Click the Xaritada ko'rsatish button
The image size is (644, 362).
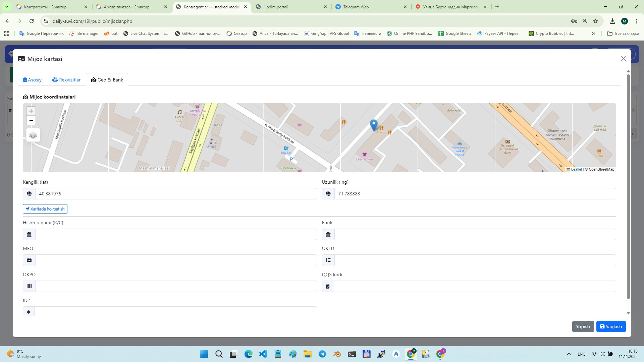pyautogui.click(x=45, y=209)
